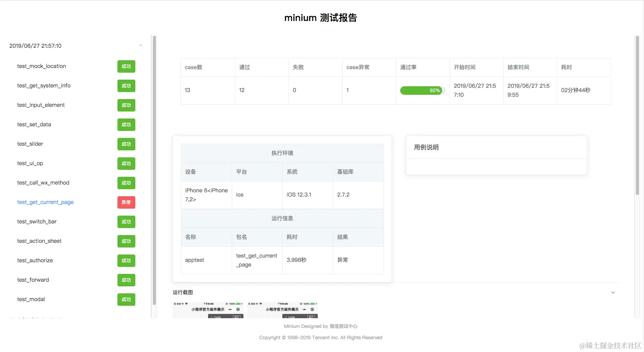644x352 pixels.
Task: Click the 成功 badge next to test_modal
Action: click(x=126, y=299)
